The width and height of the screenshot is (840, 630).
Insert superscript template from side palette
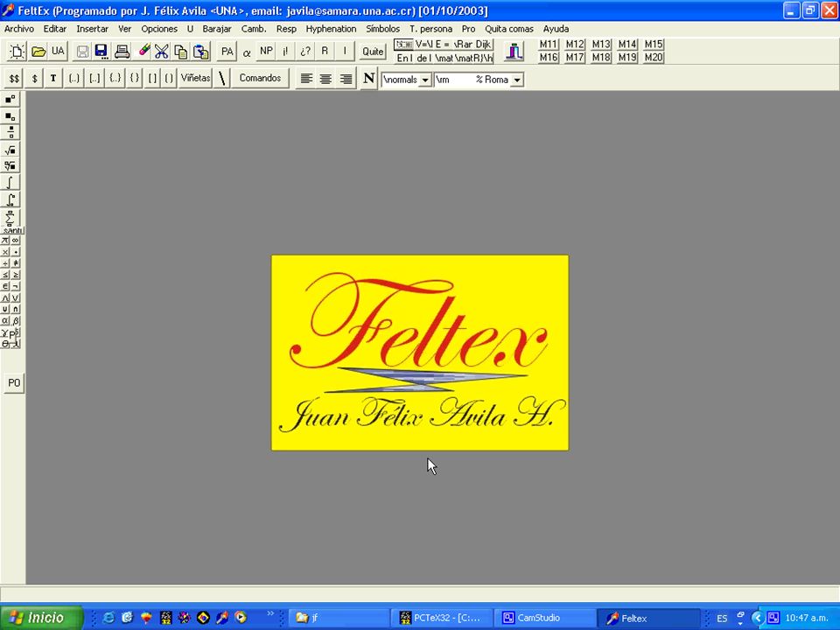tap(10, 99)
